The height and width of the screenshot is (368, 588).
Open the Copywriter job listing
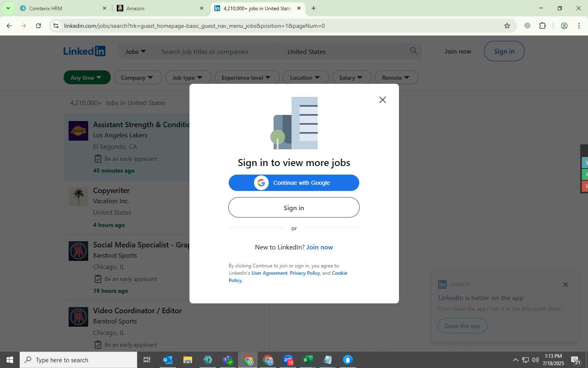[x=111, y=190]
